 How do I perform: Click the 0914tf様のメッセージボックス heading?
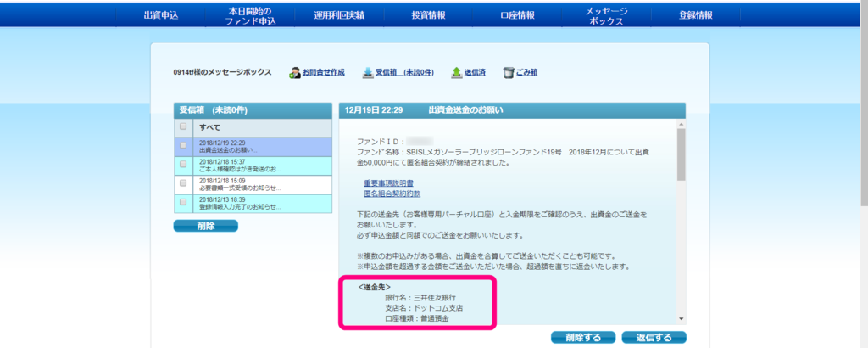click(x=223, y=73)
